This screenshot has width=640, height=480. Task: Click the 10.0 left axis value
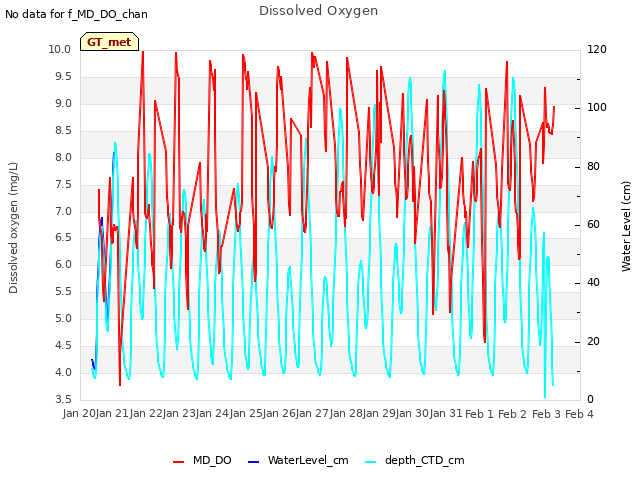pyautogui.click(x=60, y=49)
